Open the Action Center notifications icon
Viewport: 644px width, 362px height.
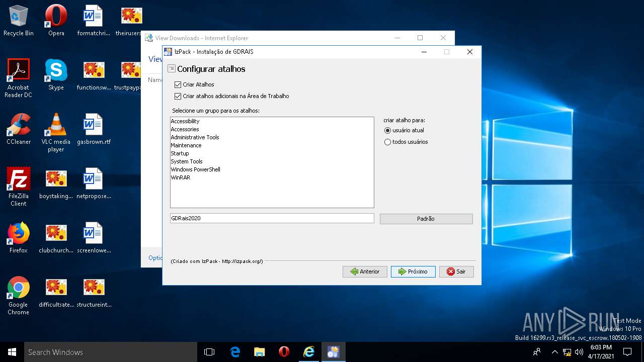627,352
